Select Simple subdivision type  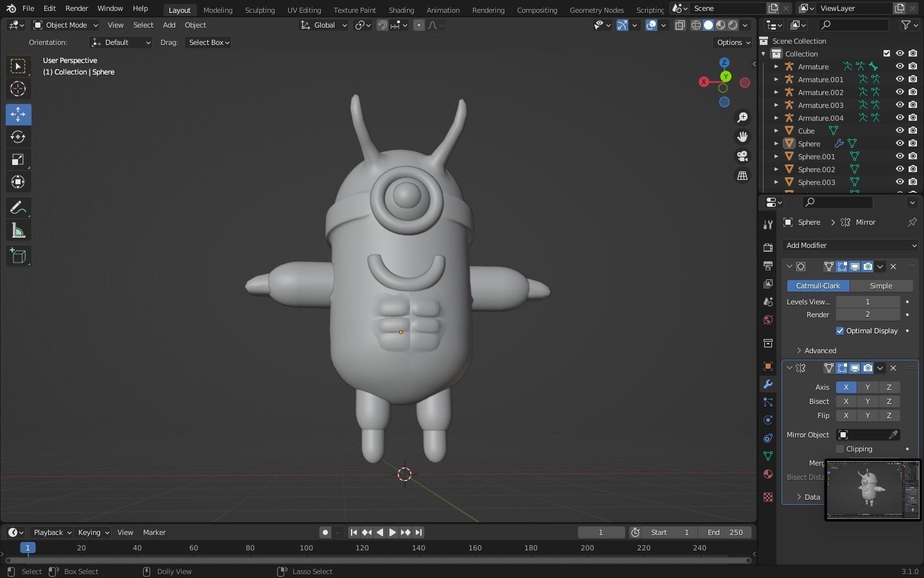tap(881, 286)
